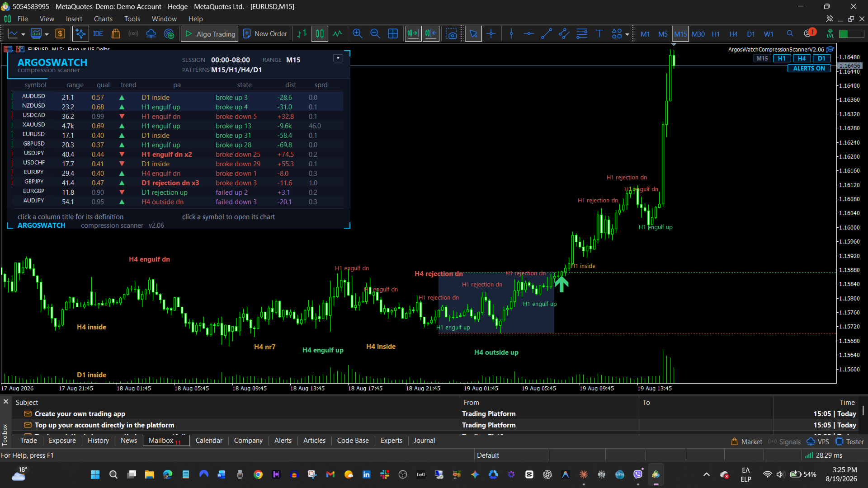
Task: Toggle ALERTS ON button
Action: [809, 68]
